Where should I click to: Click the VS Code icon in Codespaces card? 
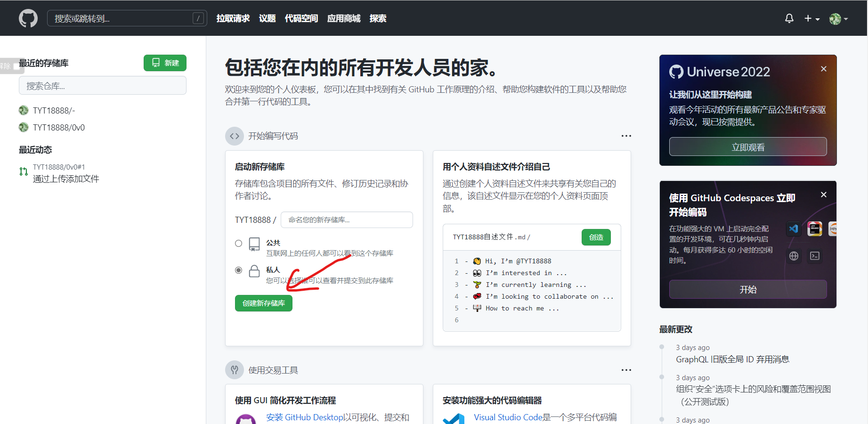794,228
